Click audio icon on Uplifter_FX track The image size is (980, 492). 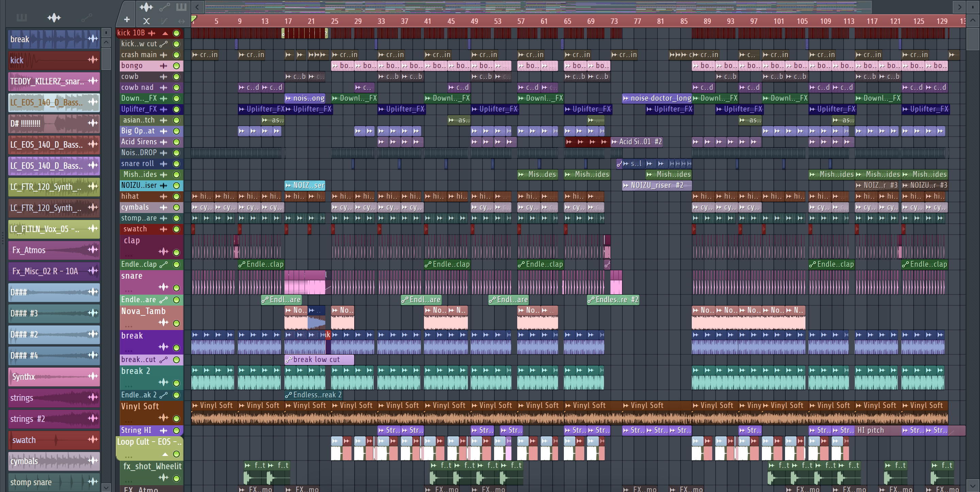coord(164,109)
